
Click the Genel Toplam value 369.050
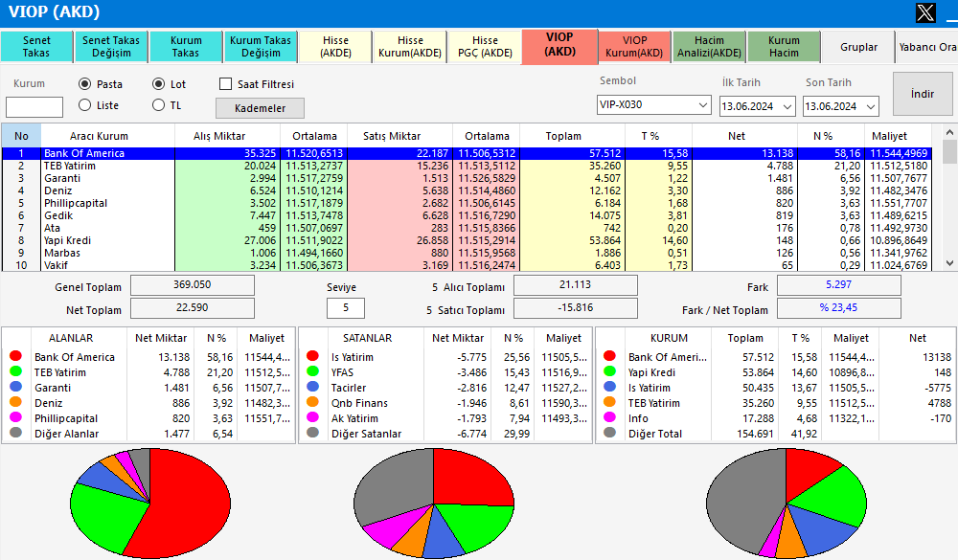pos(193,284)
